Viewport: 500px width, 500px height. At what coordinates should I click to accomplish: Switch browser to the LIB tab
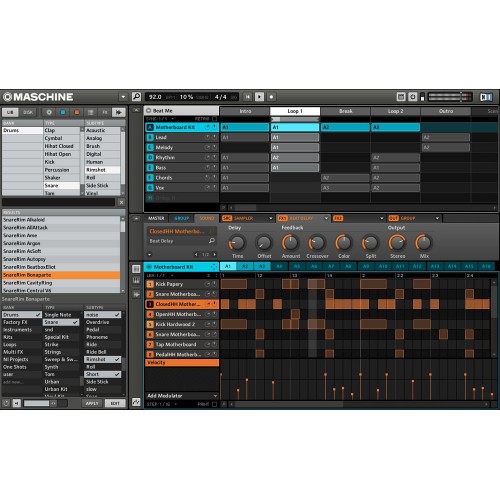click(10, 112)
